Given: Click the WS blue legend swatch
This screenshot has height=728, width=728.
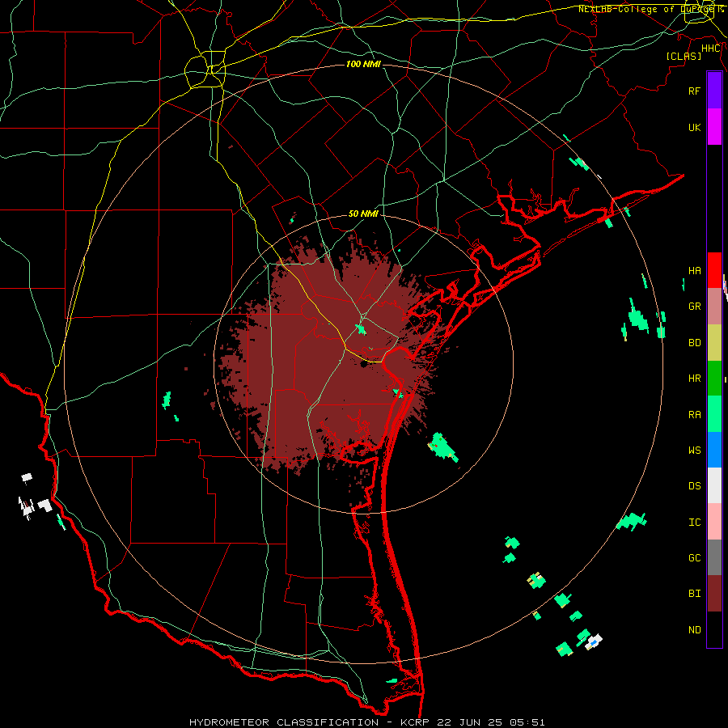Looking at the screenshot, I should [714, 450].
